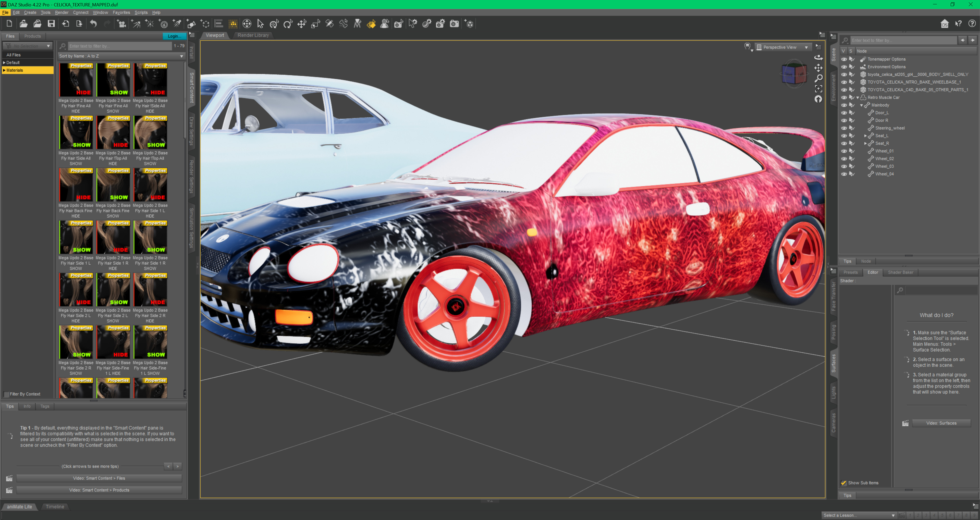Viewport: 980px width, 520px height.
Task: Click the viewport Frame selection icon
Action: (818, 89)
